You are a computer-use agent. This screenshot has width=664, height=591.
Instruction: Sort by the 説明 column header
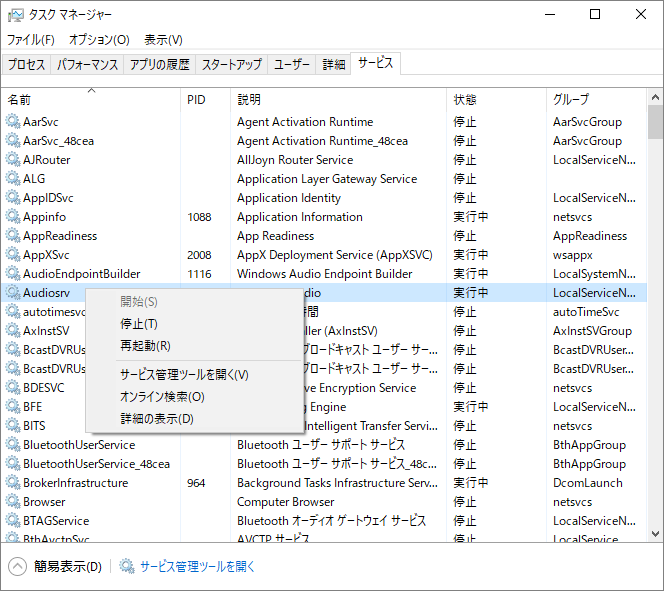[338, 99]
